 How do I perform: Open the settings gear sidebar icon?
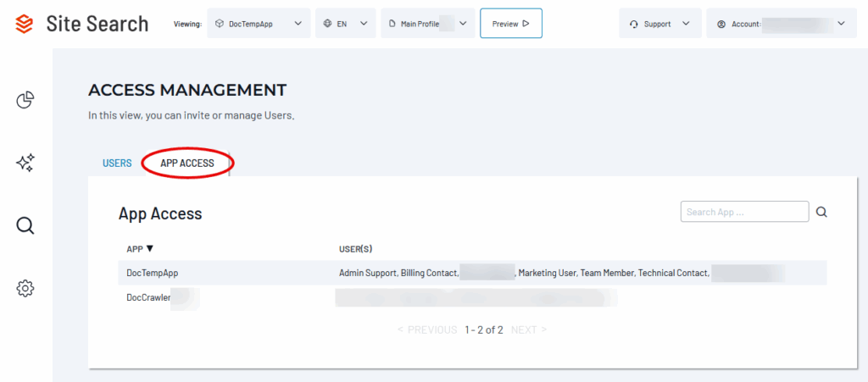click(x=25, y=289)
